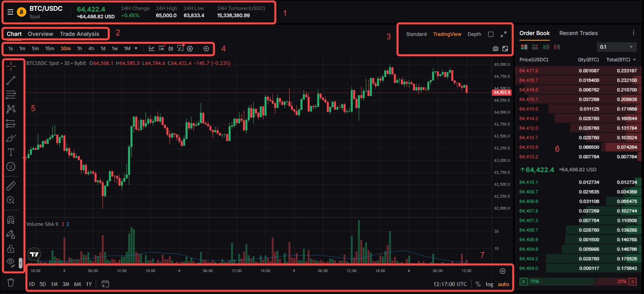Toggle the log scale option

click(x=489, y=284)
